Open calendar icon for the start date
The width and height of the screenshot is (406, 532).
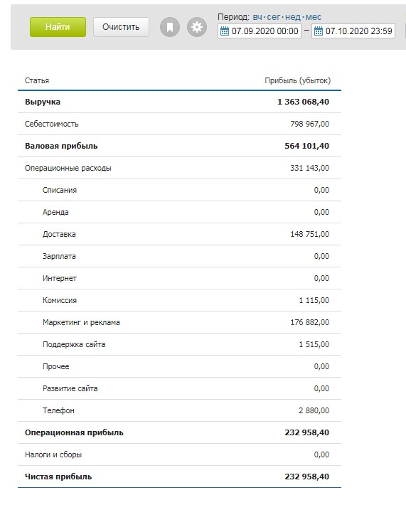pos(225,31)
